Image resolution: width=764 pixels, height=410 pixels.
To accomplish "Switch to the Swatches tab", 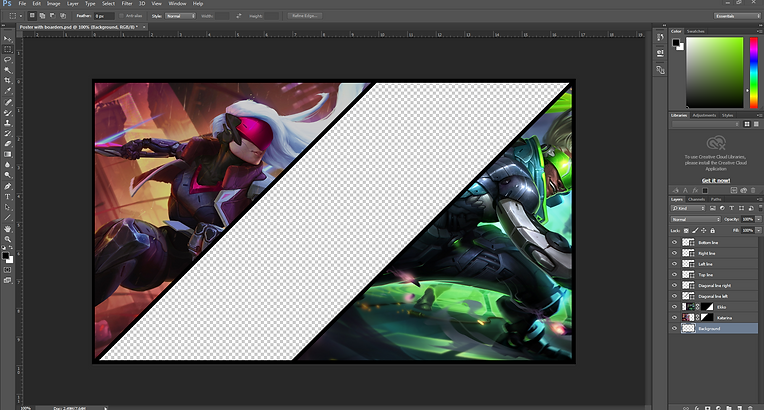I will 696,31.
